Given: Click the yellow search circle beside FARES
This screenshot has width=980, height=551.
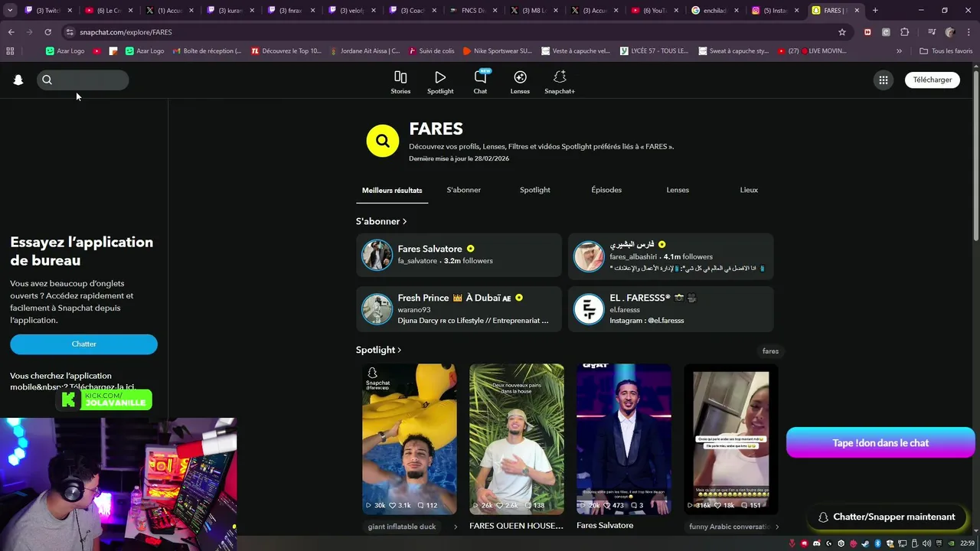Looking at the screenshot, I should [383, 141].
